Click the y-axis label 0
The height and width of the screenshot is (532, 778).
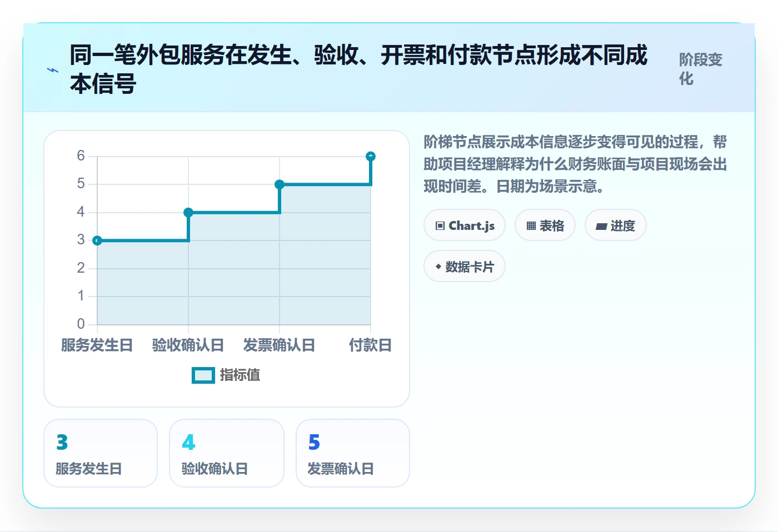pos(81,324)
